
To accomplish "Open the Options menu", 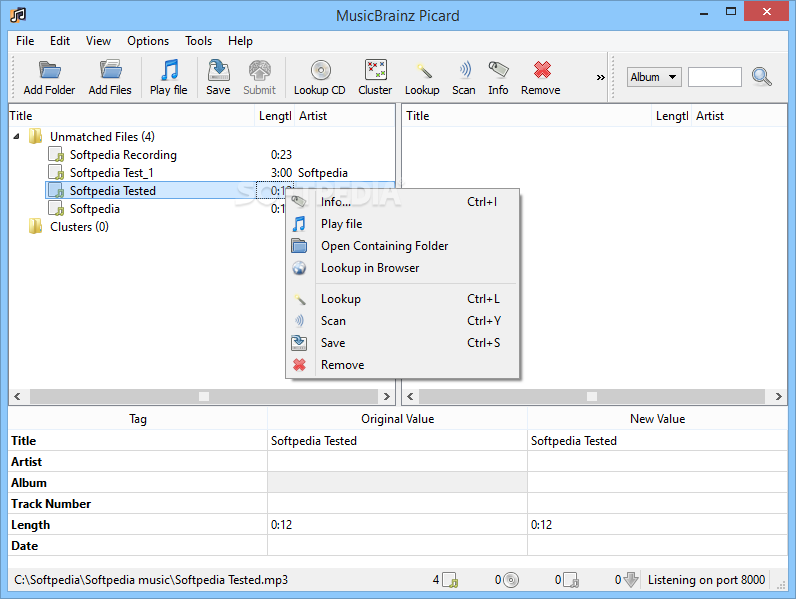I will click(148, 41).
